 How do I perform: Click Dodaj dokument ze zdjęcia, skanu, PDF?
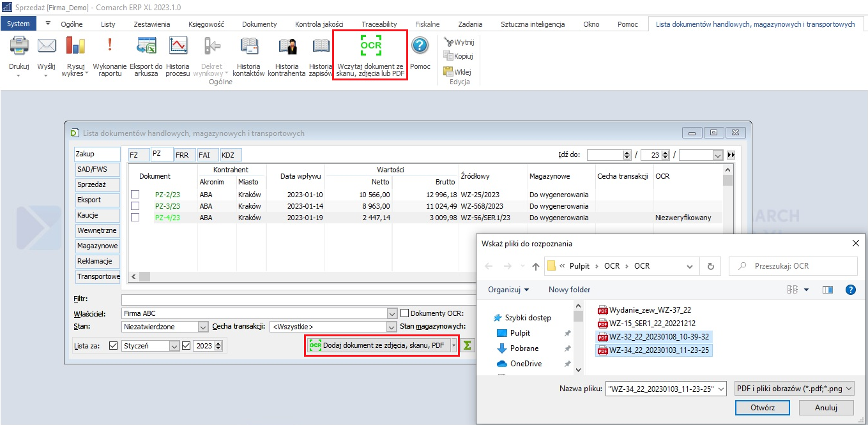(377, 345)
